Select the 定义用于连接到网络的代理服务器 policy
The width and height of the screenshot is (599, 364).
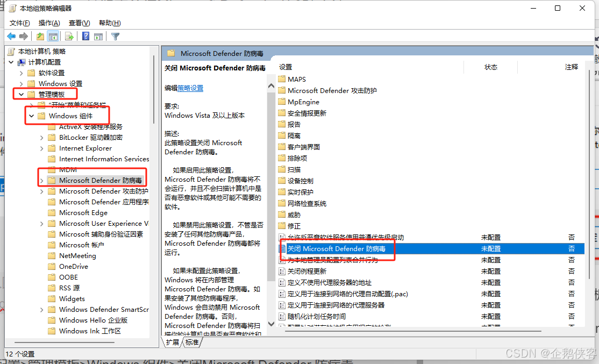click(x=336, y=305)
